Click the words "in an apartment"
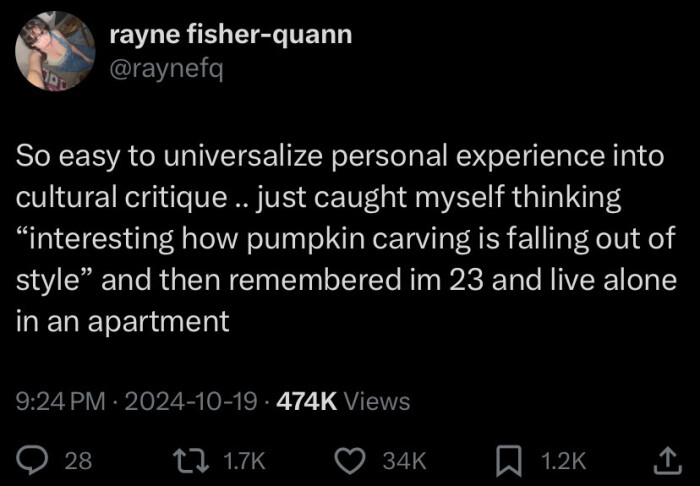 pyautogui.click(x=122, y=321)
